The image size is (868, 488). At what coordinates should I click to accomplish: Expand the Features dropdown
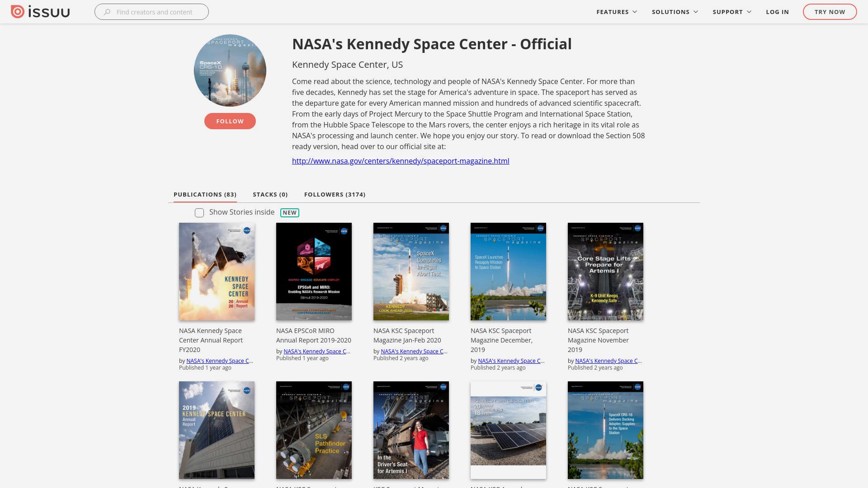pyautogui.click(x=635, y=12)
